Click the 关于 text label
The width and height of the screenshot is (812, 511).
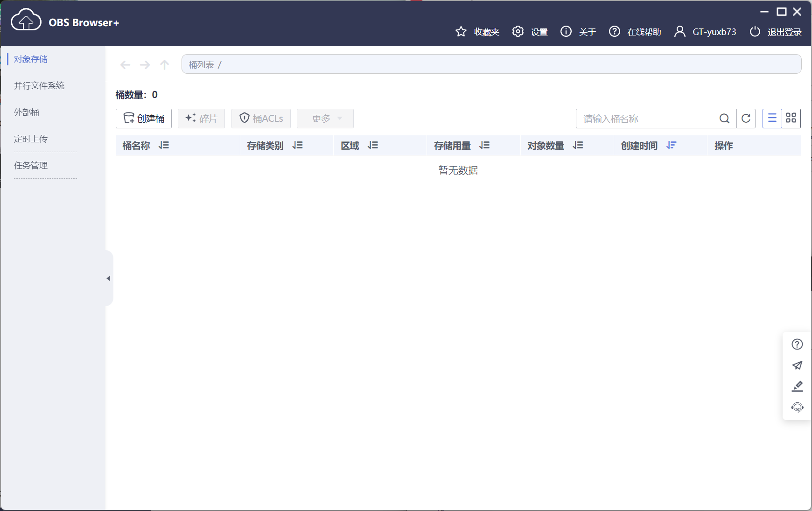tap(588, 32)
